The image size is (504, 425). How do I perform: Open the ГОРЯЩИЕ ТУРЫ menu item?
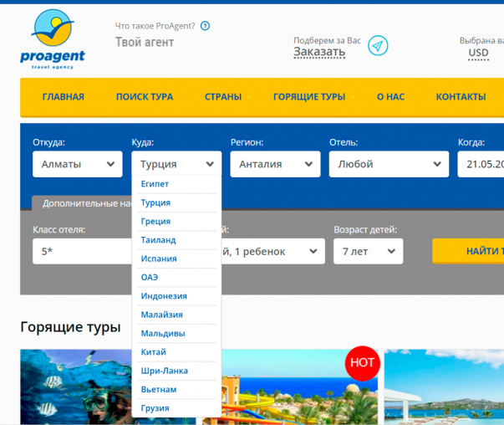click(309, 97)
